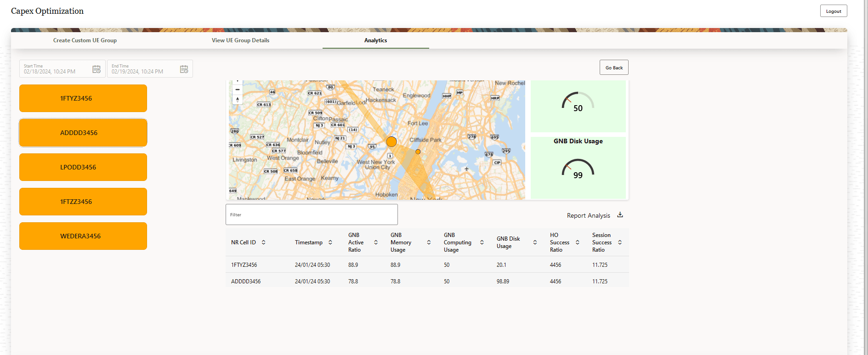Click the 98.89 disk usage value
868x355 pixels.
[503, 282]
